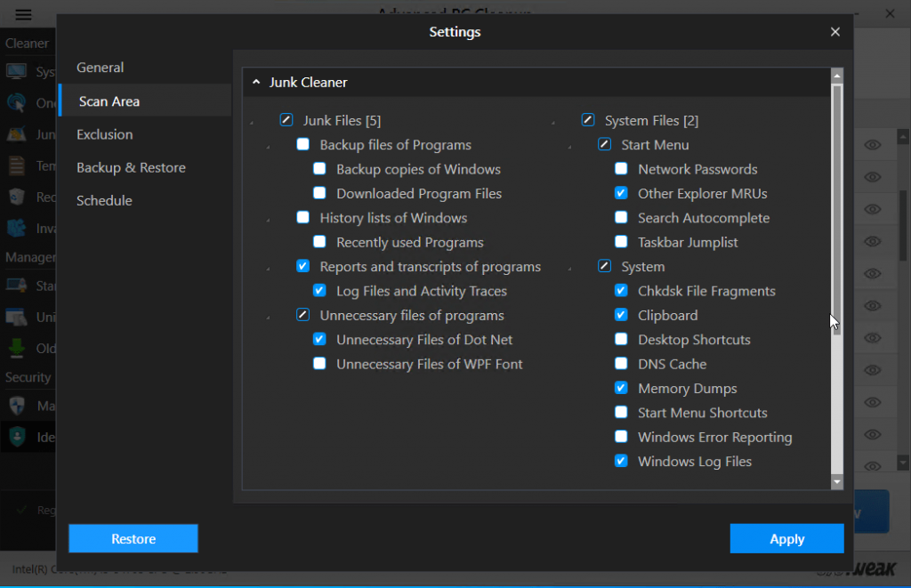The image size is (911, 588).
Task: Click the Identity protection shield icon in sidebar
Action: pos(17,437)
